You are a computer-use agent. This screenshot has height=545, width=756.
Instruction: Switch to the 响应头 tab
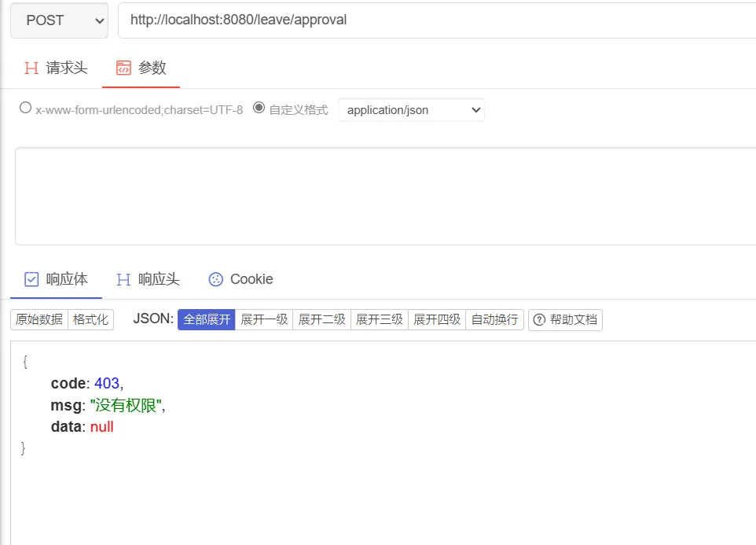click(158, 279)
